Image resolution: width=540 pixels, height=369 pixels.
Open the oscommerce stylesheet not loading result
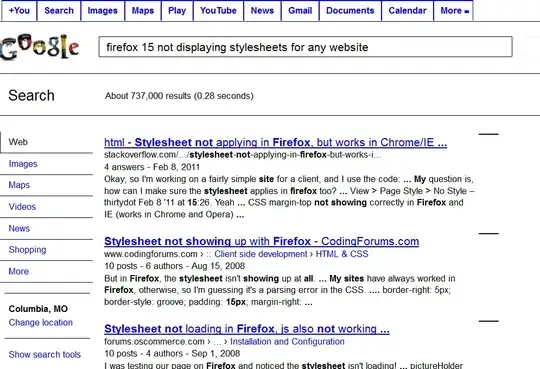(247, 329)
